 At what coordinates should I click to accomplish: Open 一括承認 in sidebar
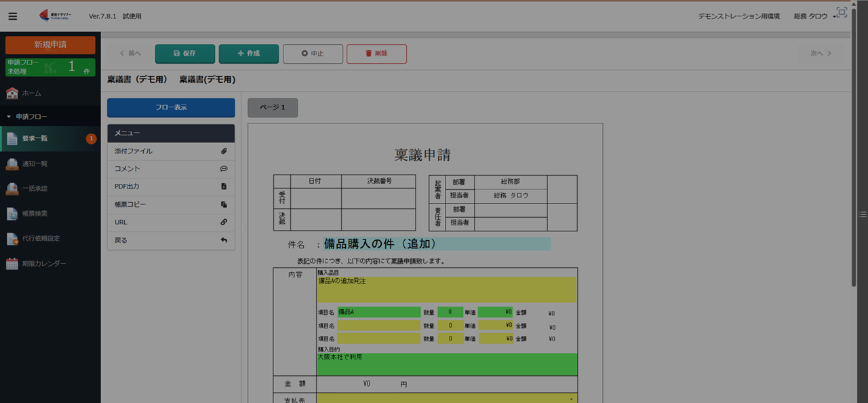click(50, 189)
